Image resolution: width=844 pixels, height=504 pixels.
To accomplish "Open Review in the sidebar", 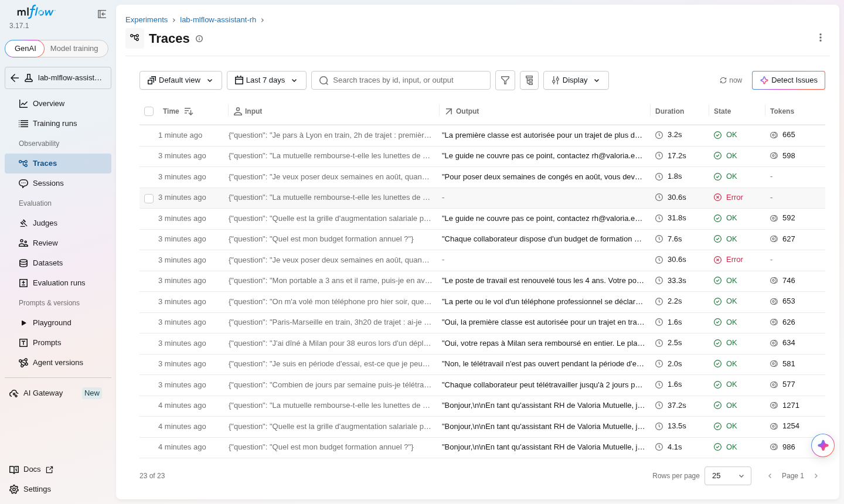I will (x=57, y=243).
